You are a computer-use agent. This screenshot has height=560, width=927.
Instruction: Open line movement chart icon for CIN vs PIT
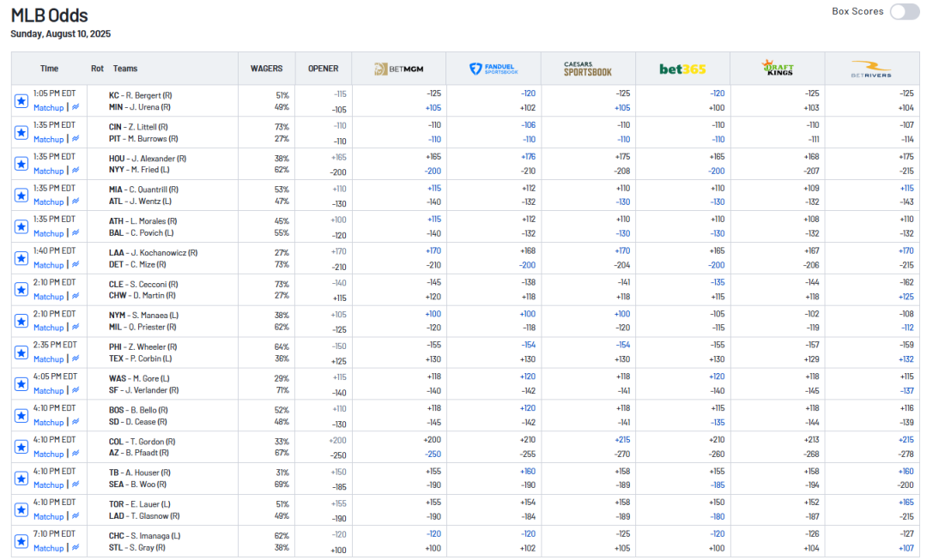[x=76, y=139]
